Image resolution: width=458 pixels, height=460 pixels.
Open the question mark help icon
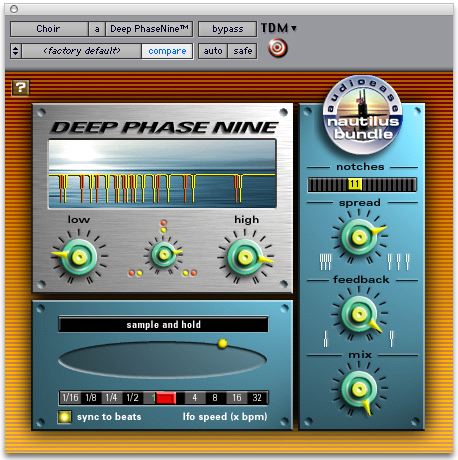coord(20,88)
